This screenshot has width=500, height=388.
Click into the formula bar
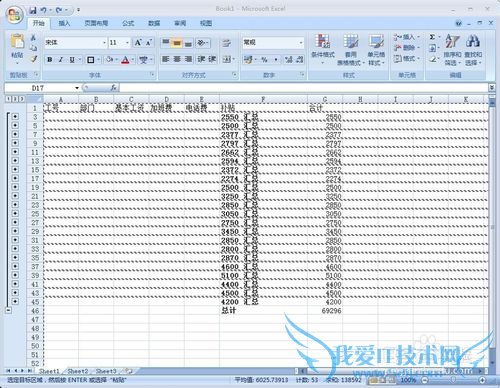coord(303,88)
